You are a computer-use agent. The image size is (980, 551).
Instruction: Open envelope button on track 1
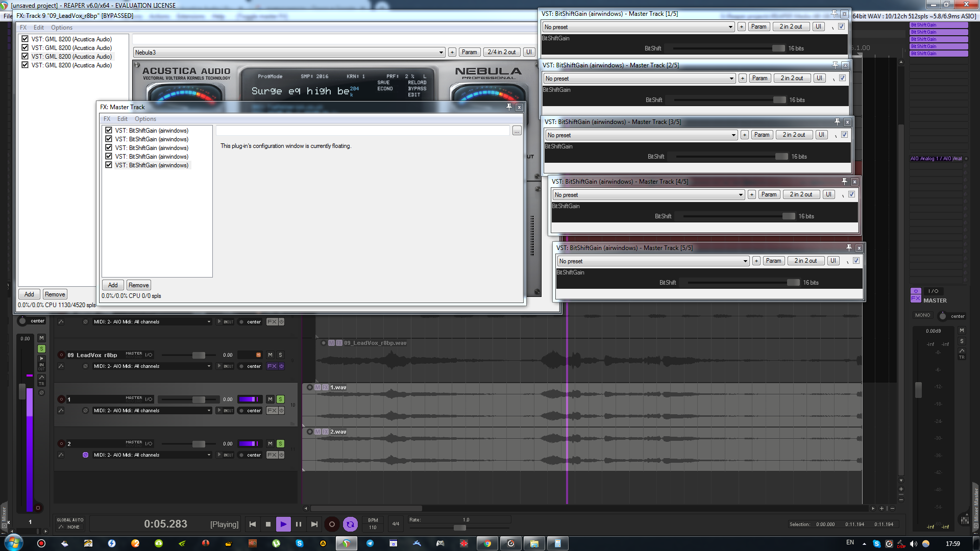tap(61, 411)
